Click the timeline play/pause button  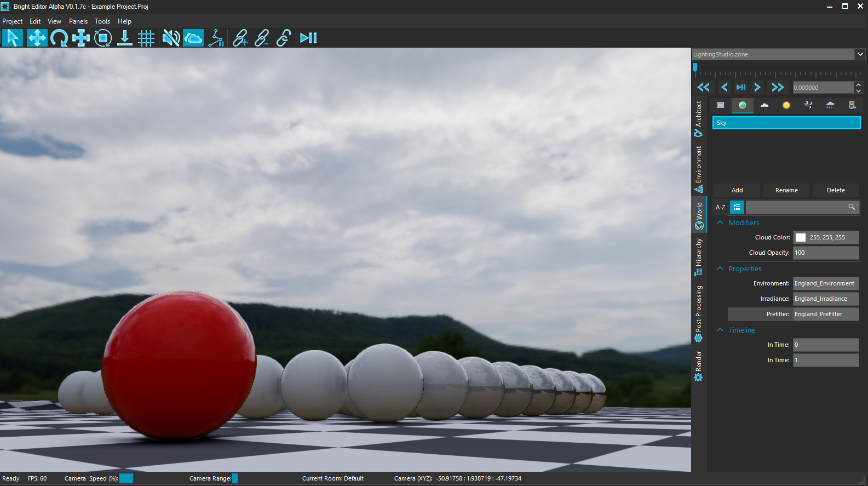coord(741,87)
